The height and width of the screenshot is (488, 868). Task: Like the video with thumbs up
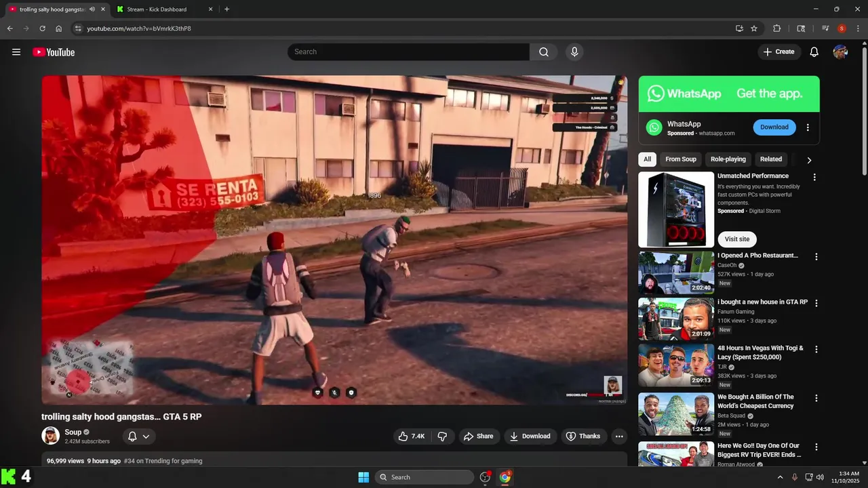pos(412,436)
